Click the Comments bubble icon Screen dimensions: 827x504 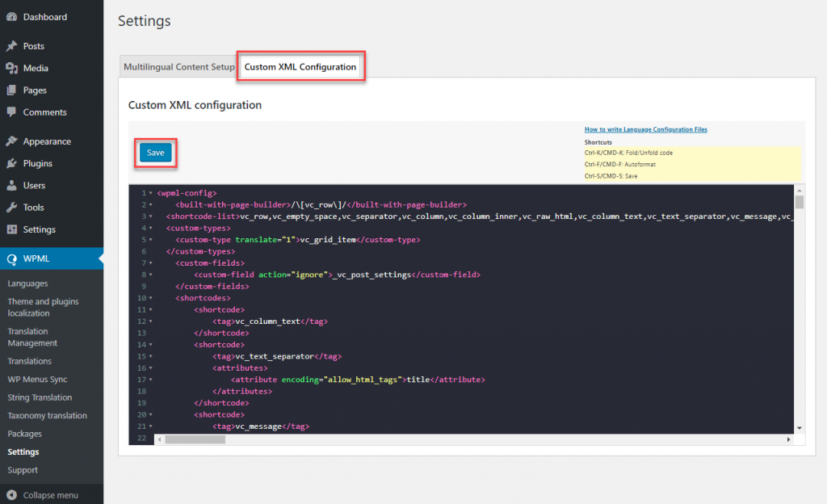coord(11,112)
